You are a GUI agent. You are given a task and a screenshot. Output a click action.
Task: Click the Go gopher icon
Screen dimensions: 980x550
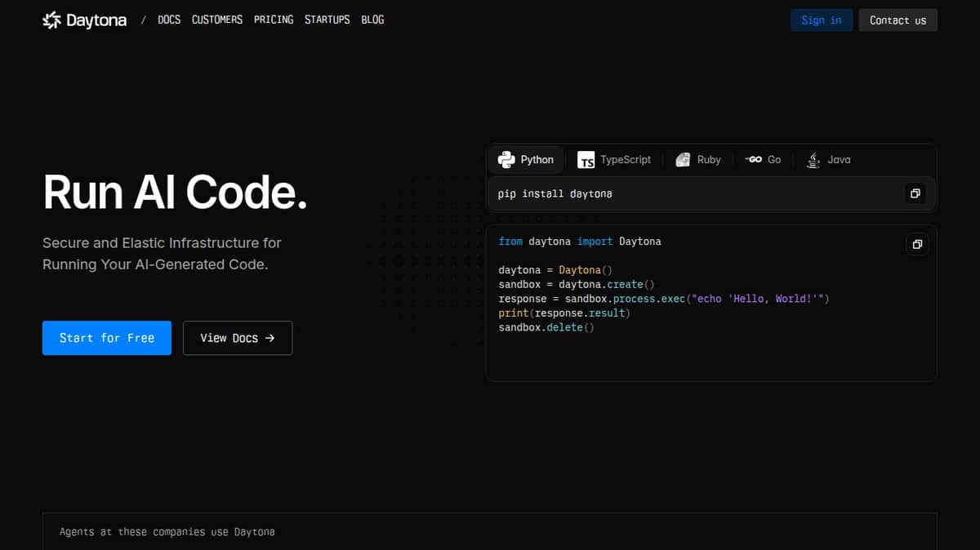click(x=754, y=160)
